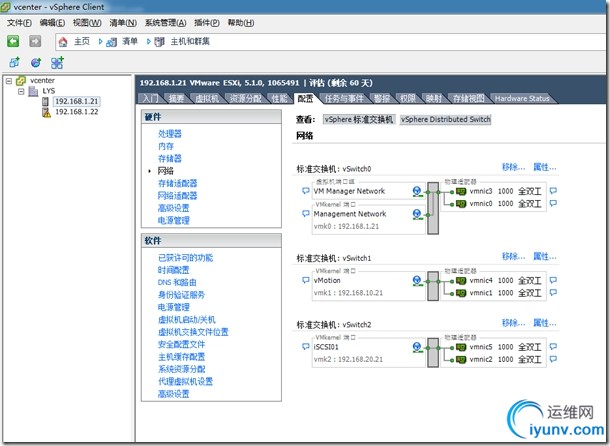Image resolution: width=610 pixels, height=446 pixels.
Task: Click the green back navigation arrow
Action: point(13,41)
